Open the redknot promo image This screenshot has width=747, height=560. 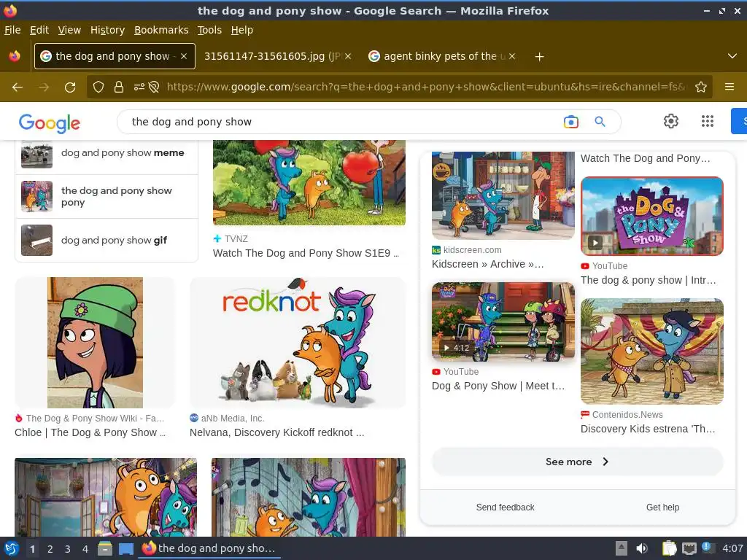[x=298, y=343]
